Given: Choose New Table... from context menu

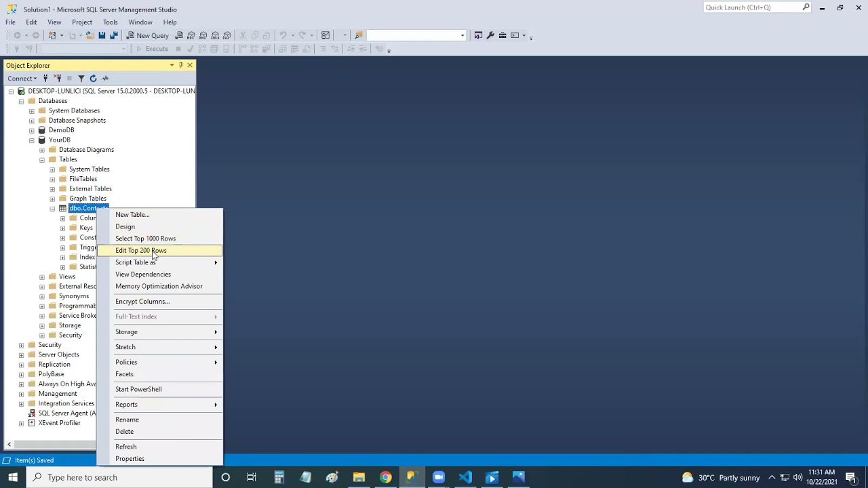Looking at the screenshot, I should 159,215.
